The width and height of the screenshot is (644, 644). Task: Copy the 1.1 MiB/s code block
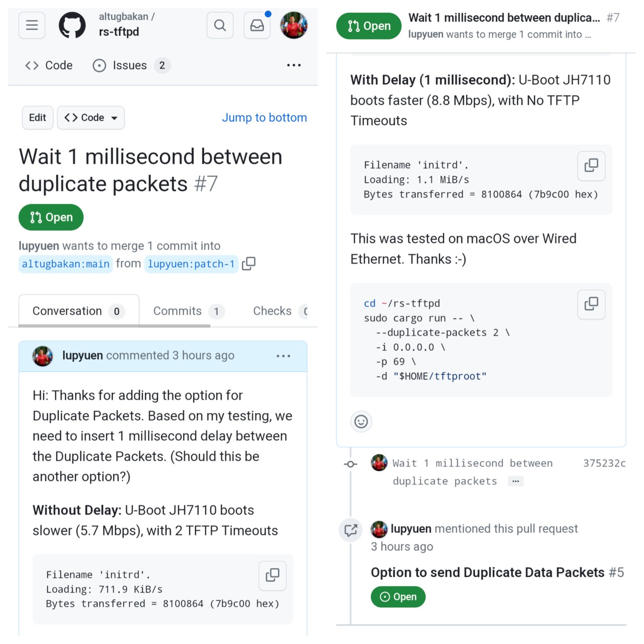click(x=591, y=166)
